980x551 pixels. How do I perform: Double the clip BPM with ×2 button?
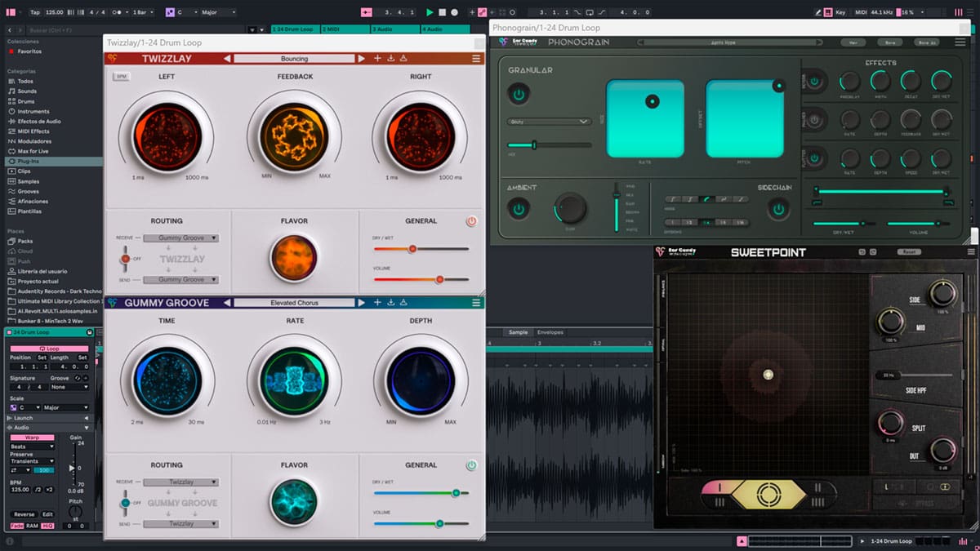pos(49,489)
